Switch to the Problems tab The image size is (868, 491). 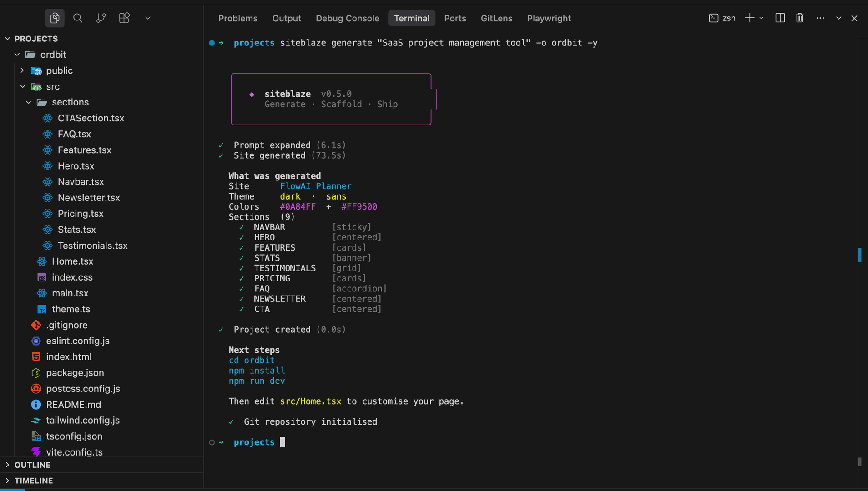click(238, 18)
